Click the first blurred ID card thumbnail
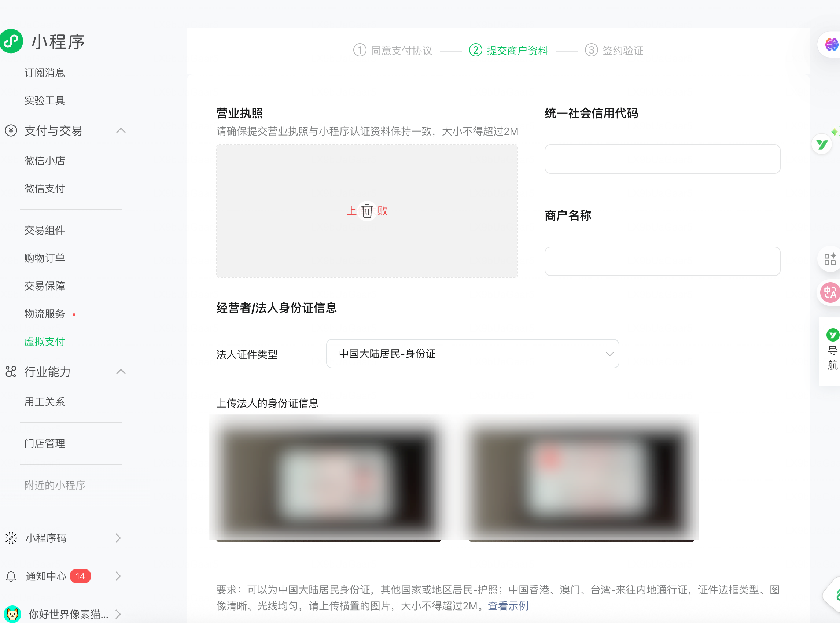This screenshot has height=623, width=840. [328, 479]
